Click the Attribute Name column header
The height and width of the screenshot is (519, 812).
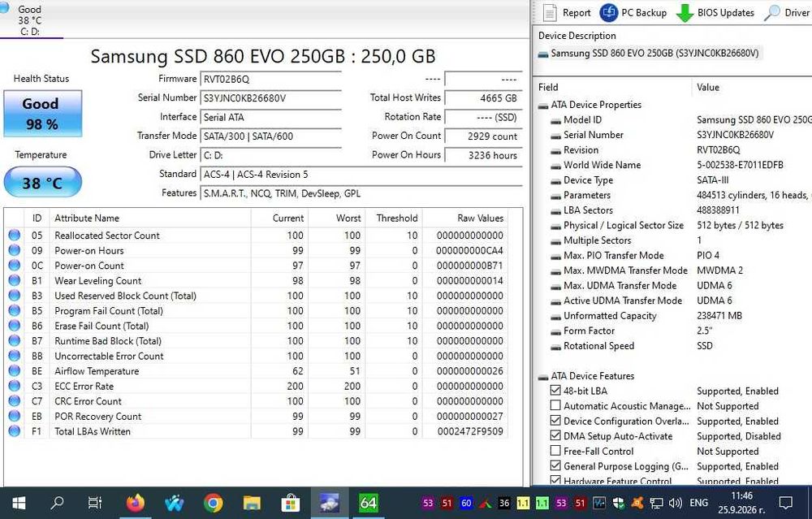150,218
